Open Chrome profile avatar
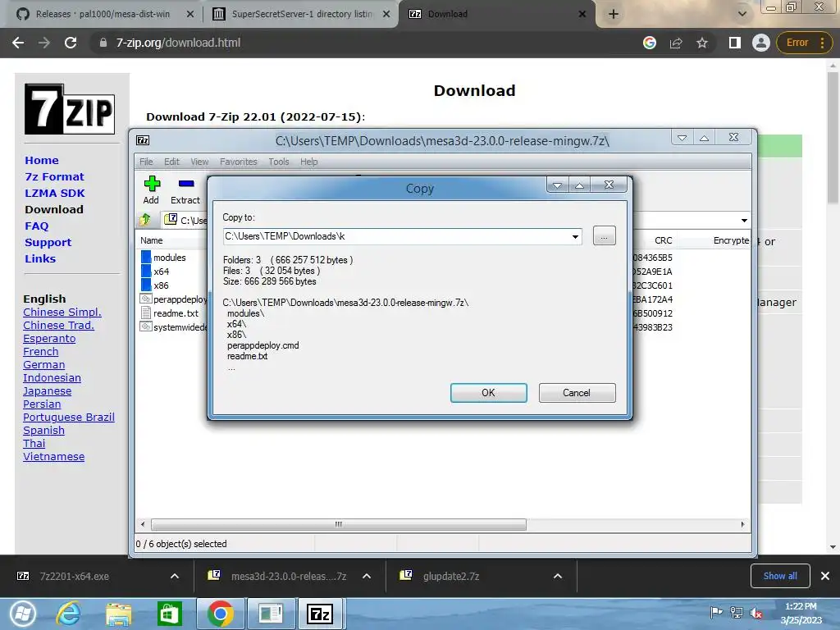 760,43
